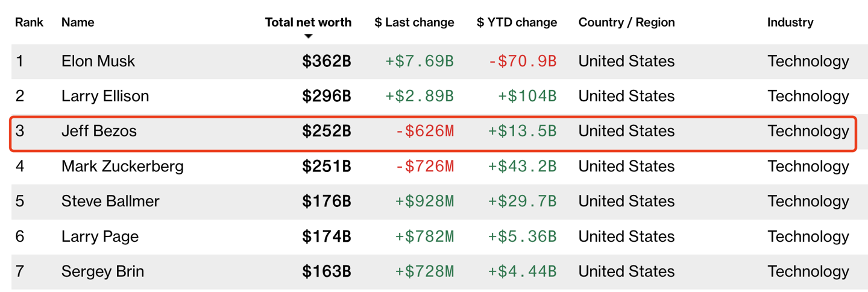Select the Jeff Bezos name

pyautogui.click(x=99, y=131)
